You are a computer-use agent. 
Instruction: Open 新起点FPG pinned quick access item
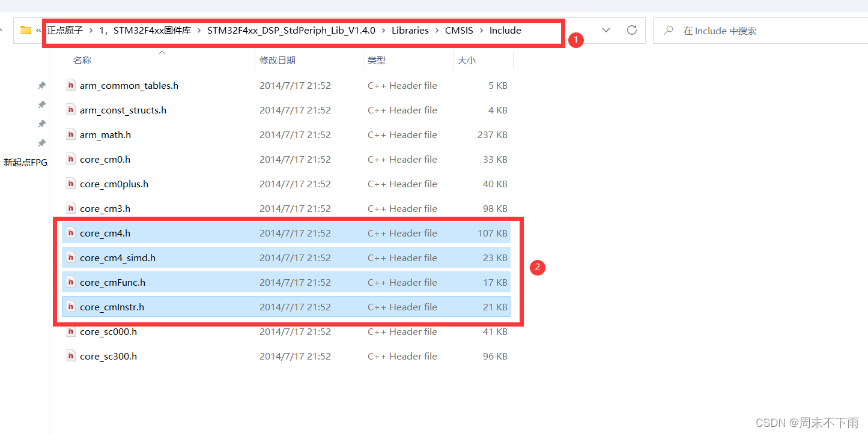[25, 162]
